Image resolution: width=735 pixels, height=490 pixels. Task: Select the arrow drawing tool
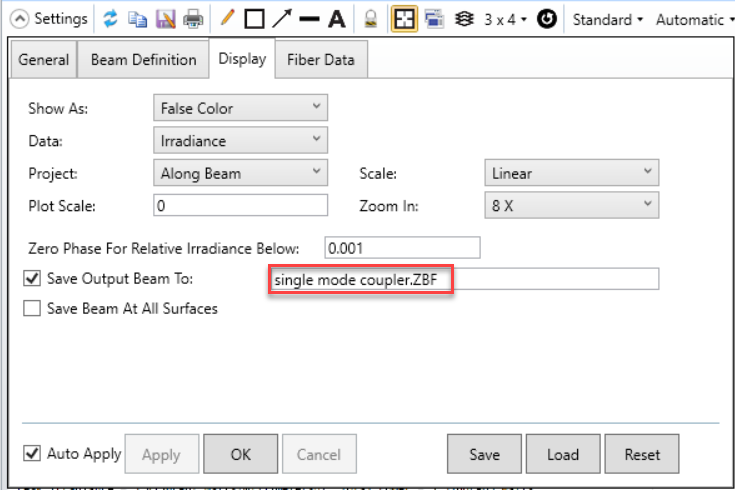pos(282,19)
